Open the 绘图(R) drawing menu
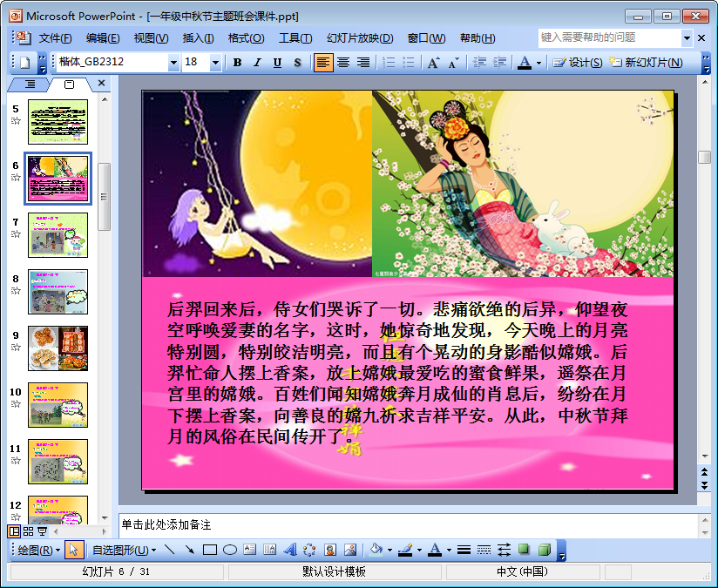This screenshot has width=718, height=588. (39, 550)
